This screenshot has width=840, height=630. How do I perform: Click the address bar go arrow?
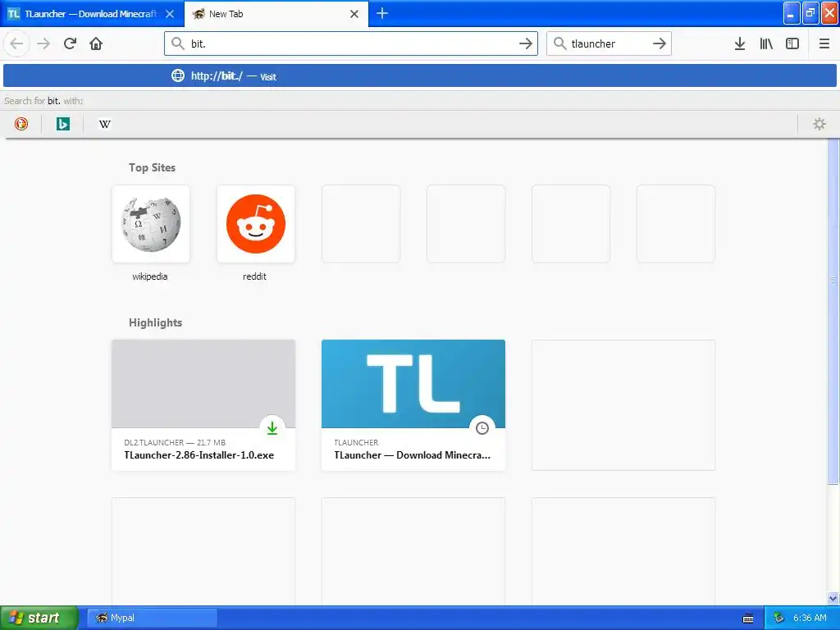coord(526,43)
